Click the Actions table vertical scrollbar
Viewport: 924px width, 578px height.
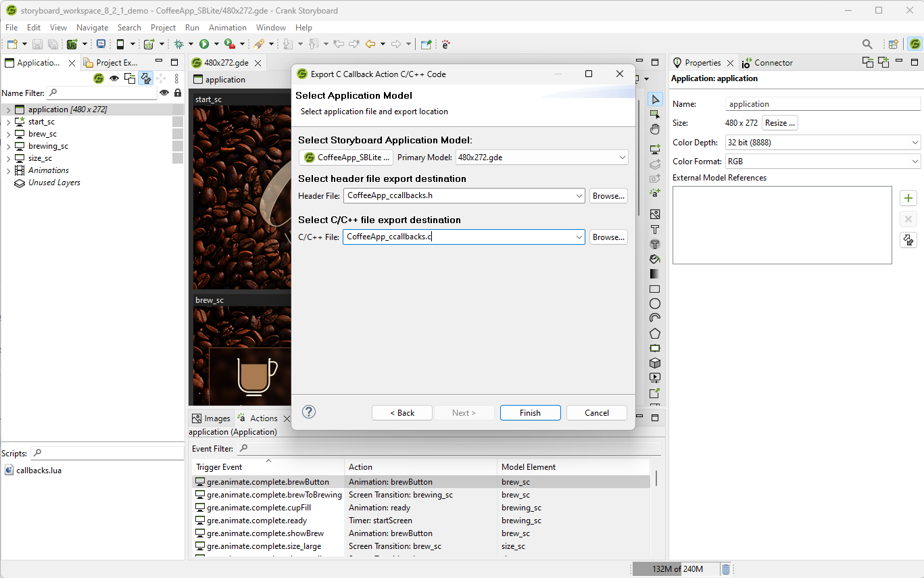tap(656, 477)
